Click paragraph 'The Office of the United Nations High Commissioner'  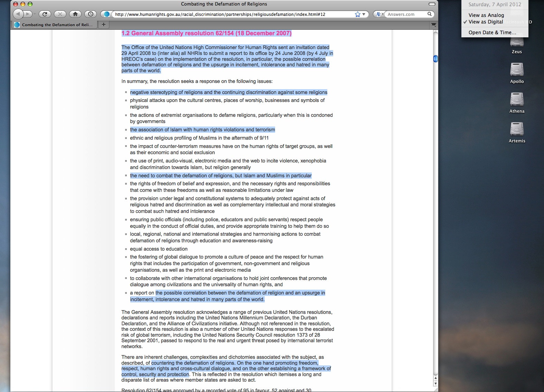coord(227,59)
